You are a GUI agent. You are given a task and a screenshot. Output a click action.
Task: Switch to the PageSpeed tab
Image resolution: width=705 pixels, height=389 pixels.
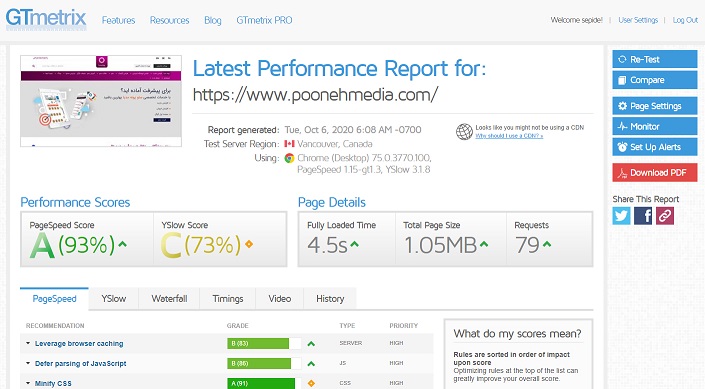[54, 299]
